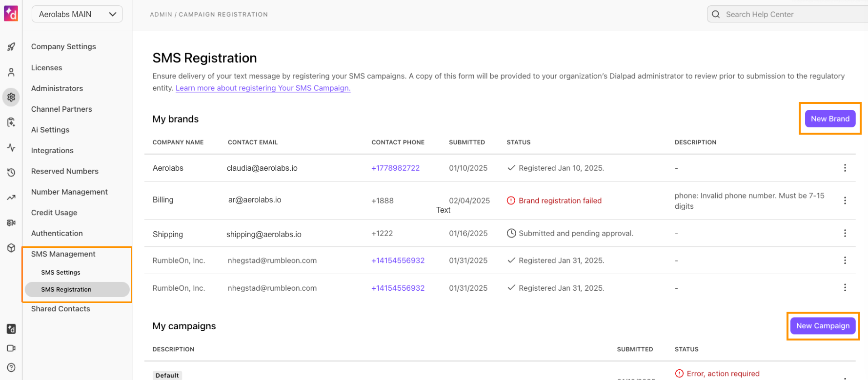
Task: Open the activity pulse sidebar icon
Action: coord(11,147)
